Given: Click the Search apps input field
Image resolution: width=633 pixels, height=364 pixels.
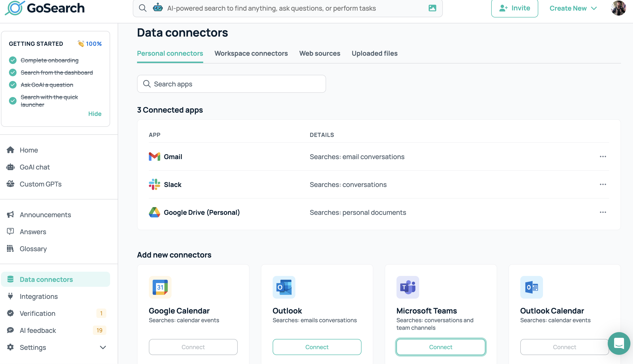Looking at the screenshot, I should [232, 84].
